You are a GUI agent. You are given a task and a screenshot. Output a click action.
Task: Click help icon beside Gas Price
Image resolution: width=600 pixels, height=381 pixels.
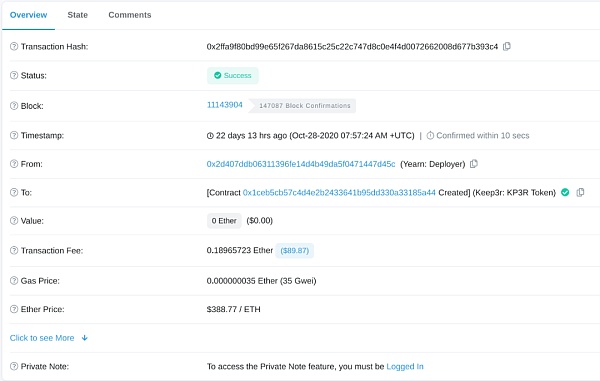tap(14, 281)
